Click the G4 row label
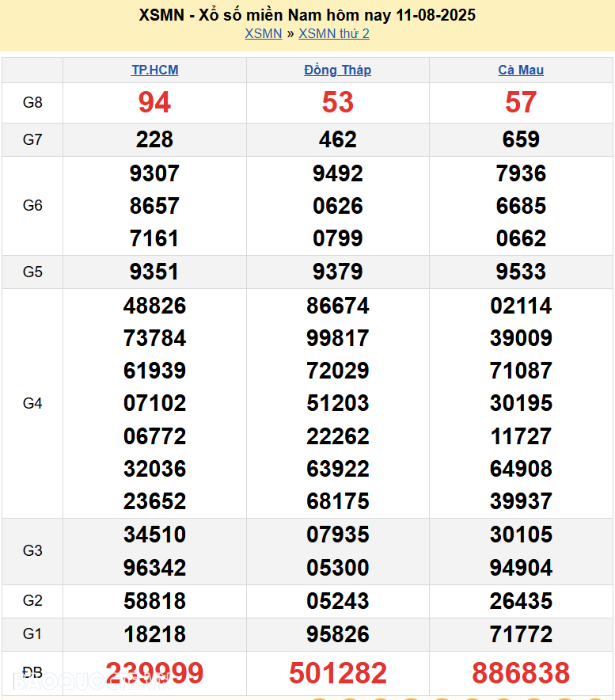The height and width of the screenshot is (700, 615). 32,404
